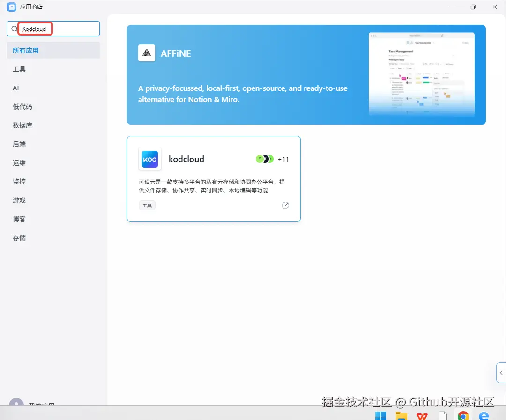Open the 监控 category
This screenshot has width=506, height=420.
tap(19, 181)
